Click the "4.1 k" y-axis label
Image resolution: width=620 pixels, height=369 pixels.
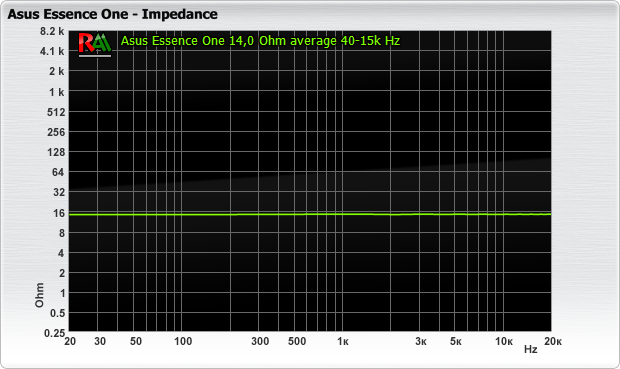point(52,51)
